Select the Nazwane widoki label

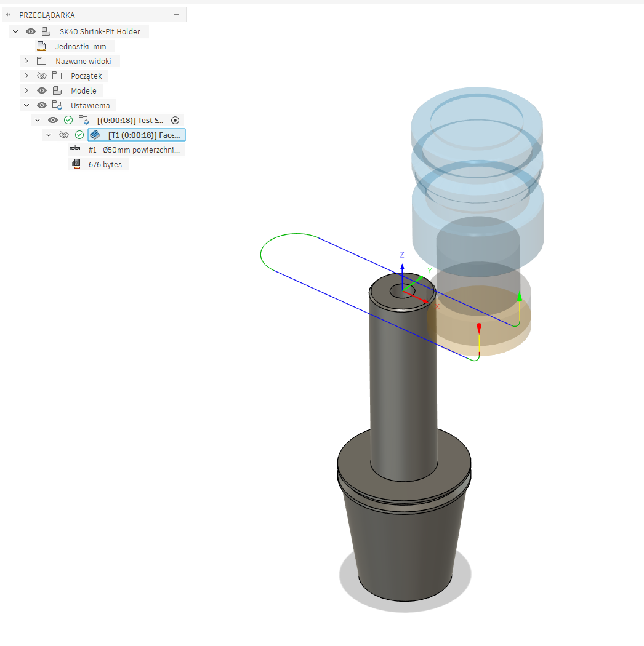(x=83, y=62)
